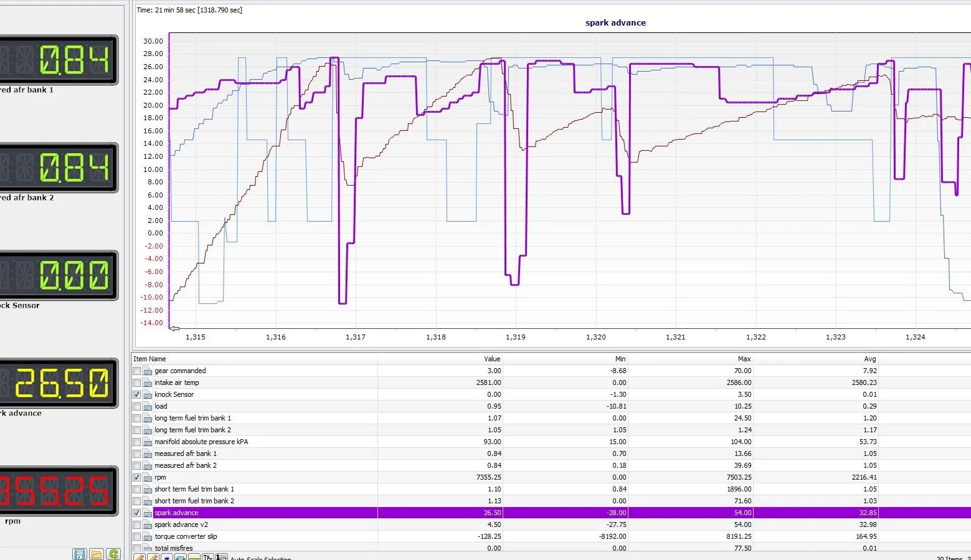This screenshot has height=560, width=971.
Task: Click the Max column header
Action: 744,359
